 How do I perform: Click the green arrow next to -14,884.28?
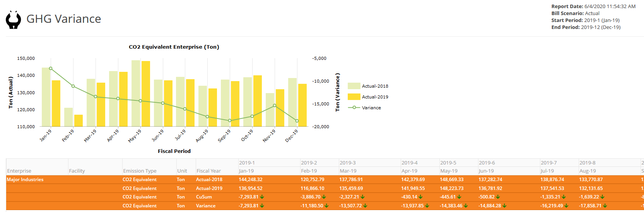505,206
